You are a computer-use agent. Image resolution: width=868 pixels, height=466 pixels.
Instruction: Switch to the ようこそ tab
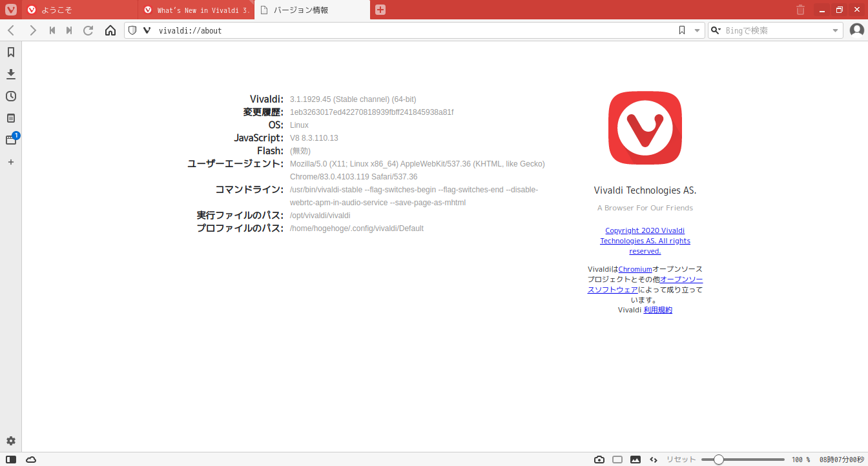tap(80, 10)
